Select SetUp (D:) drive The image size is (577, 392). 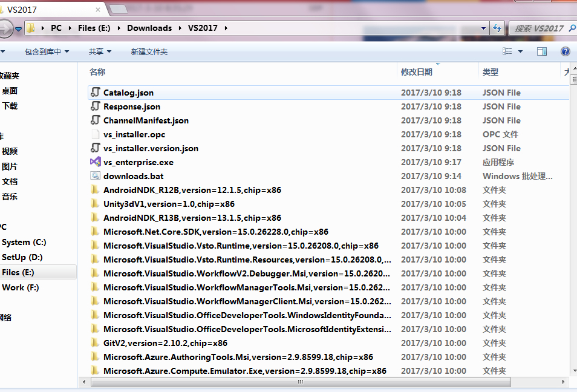point(22,257)
